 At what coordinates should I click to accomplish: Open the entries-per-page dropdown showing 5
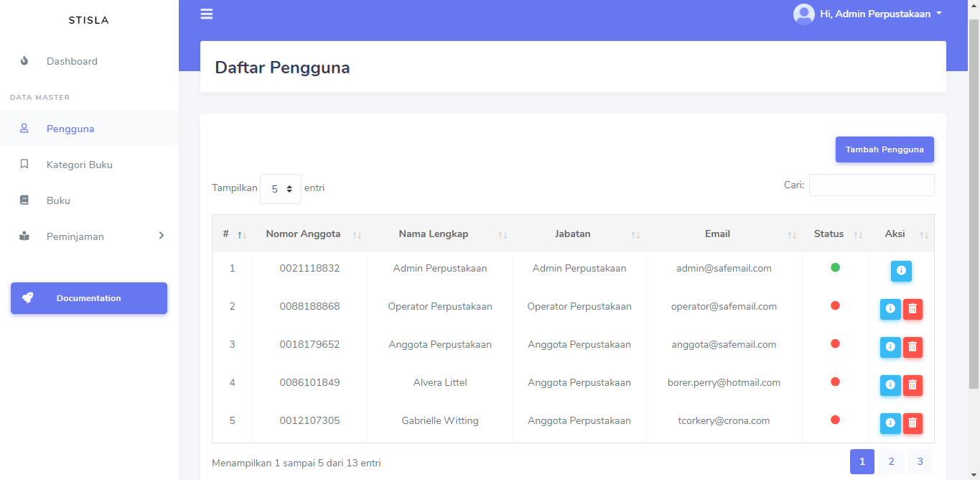pos(280,188)
